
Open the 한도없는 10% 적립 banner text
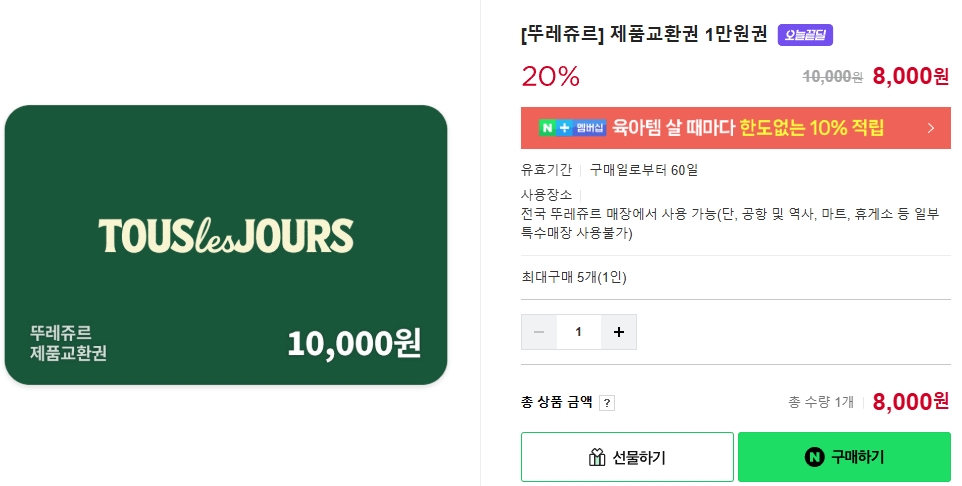(x=812, y=128)
